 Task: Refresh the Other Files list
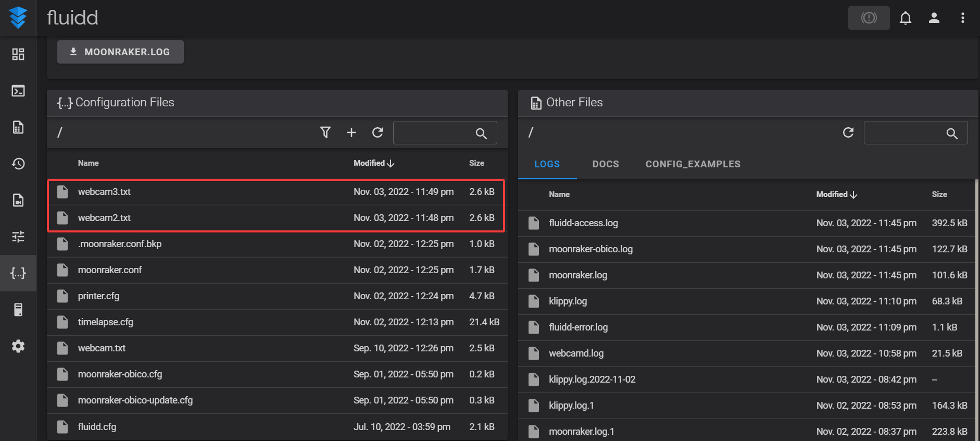(x=848, y=132)
